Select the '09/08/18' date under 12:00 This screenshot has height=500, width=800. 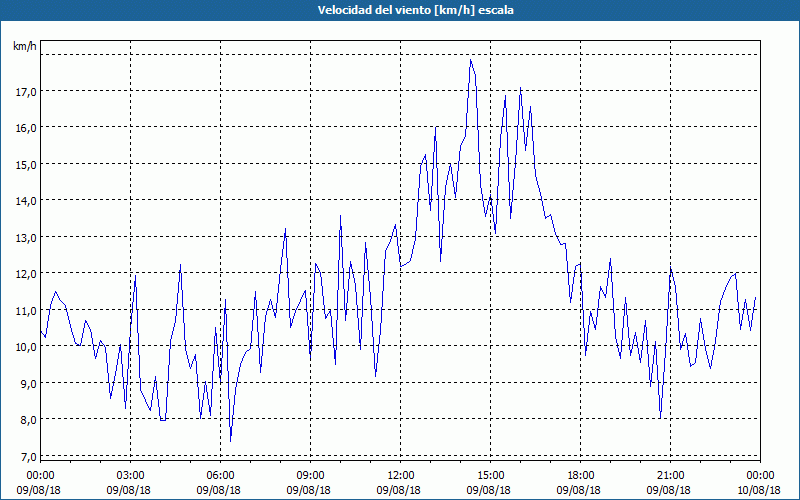click(x=398, y=490)
